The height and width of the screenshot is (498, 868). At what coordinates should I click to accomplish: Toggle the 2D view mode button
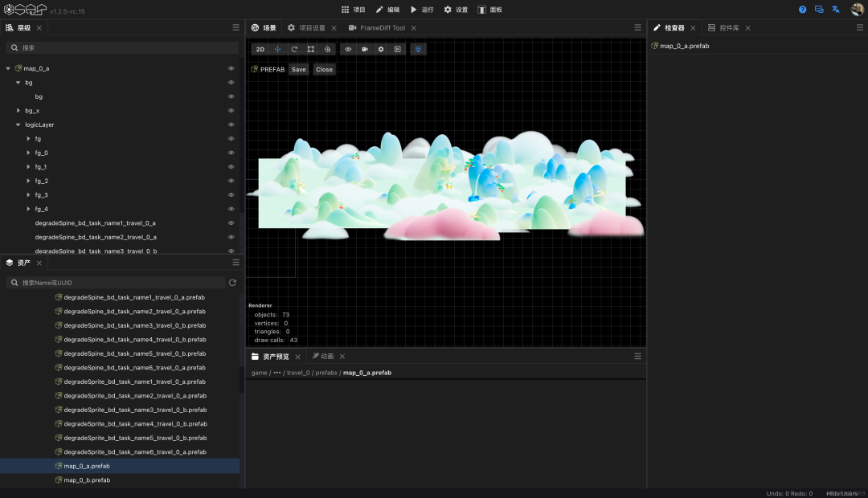coord(260,49)
